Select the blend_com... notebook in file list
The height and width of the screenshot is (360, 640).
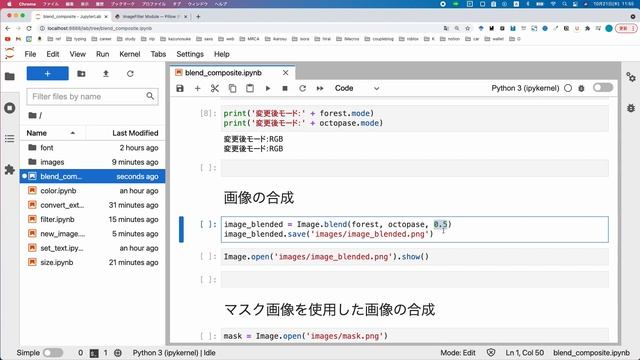point(93,176)
